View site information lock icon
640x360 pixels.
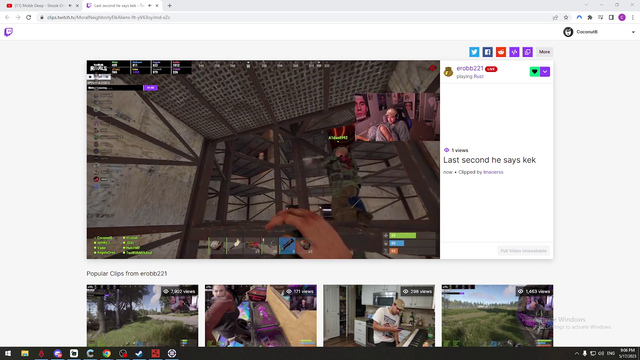(x=42, y=18)
